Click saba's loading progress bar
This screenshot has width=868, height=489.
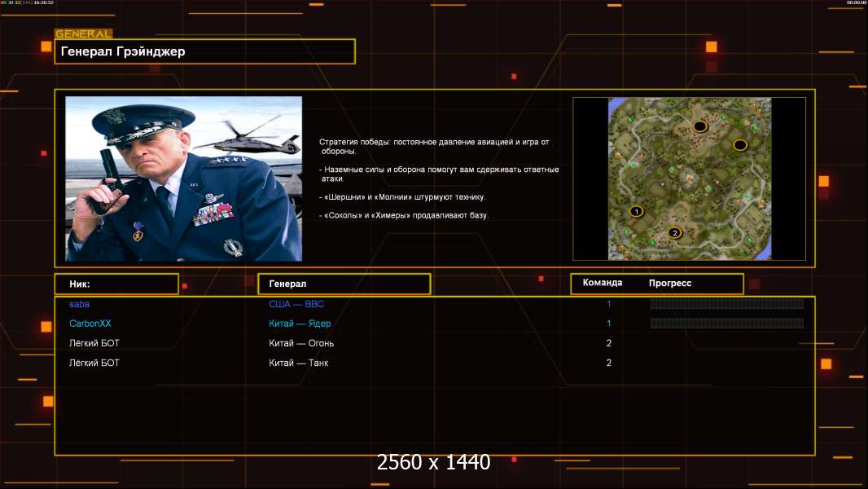coord(726,304)
